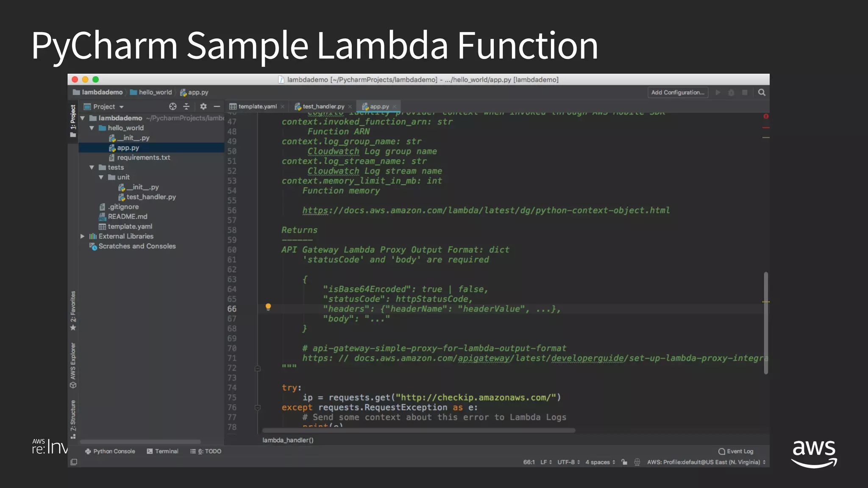Select requirements.txt in the project tree
This screenshot has height=488, width=868.
[143, 158]
